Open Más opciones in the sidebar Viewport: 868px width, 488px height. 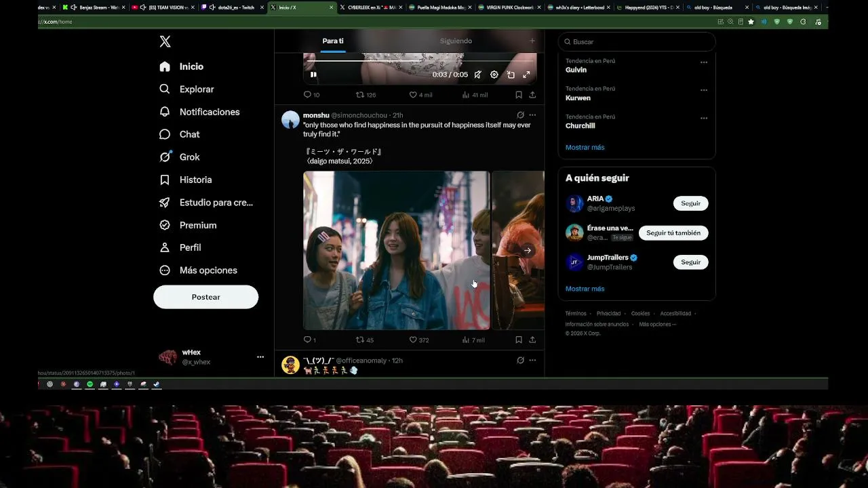tap(198, 270)
